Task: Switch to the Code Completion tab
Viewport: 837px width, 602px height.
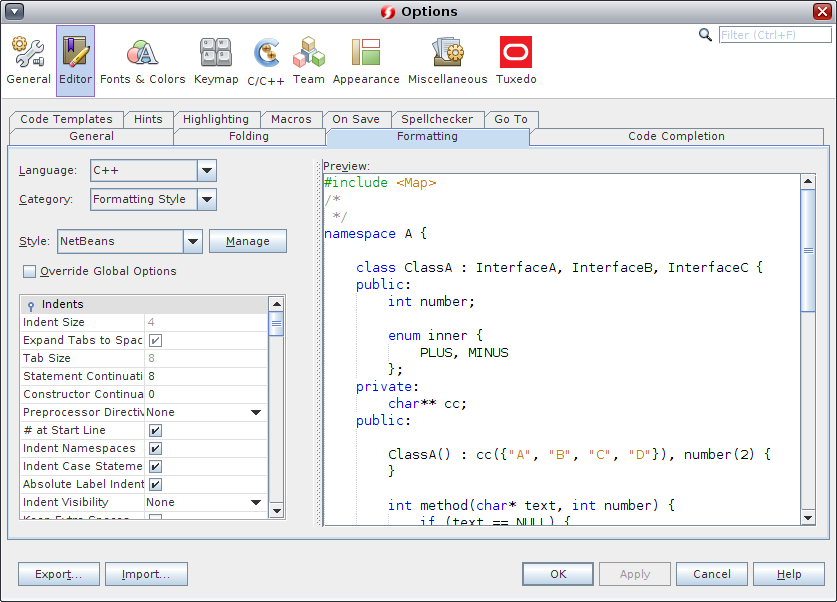Action: point(676,136)
